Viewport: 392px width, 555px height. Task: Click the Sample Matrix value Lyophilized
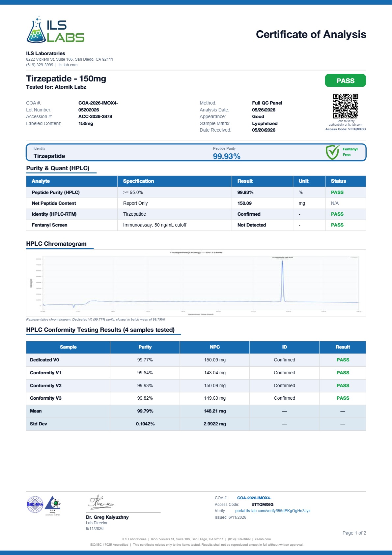[265, 123]
